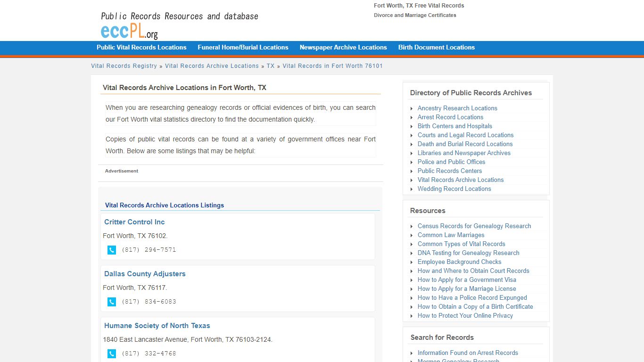Open Critter Control Inc listing

134,222
